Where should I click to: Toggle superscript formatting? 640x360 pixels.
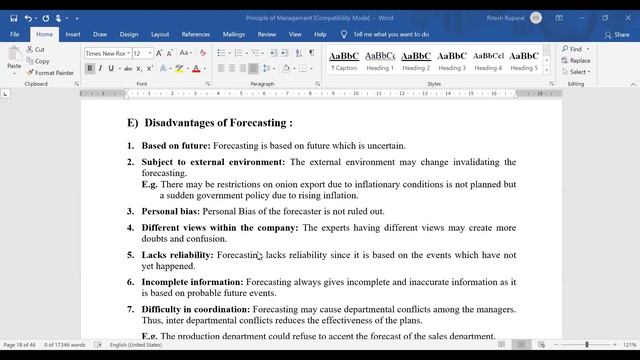point(150,69)
